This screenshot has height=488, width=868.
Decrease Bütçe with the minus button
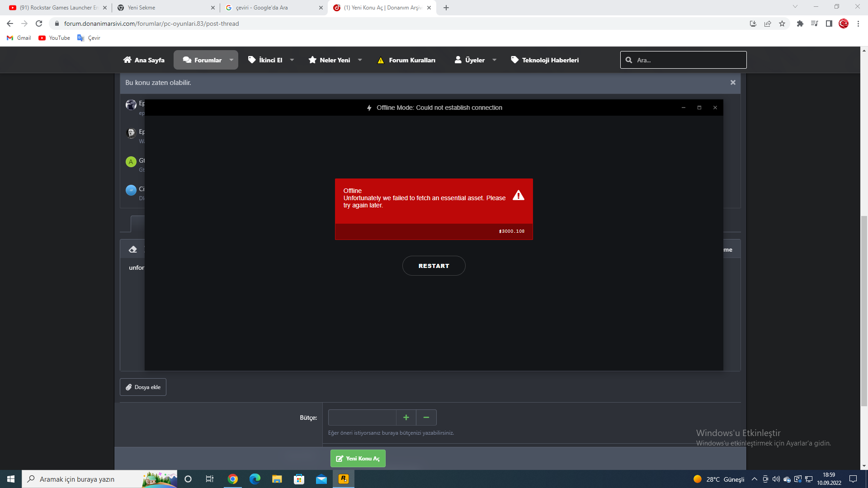tap(426, 418)
